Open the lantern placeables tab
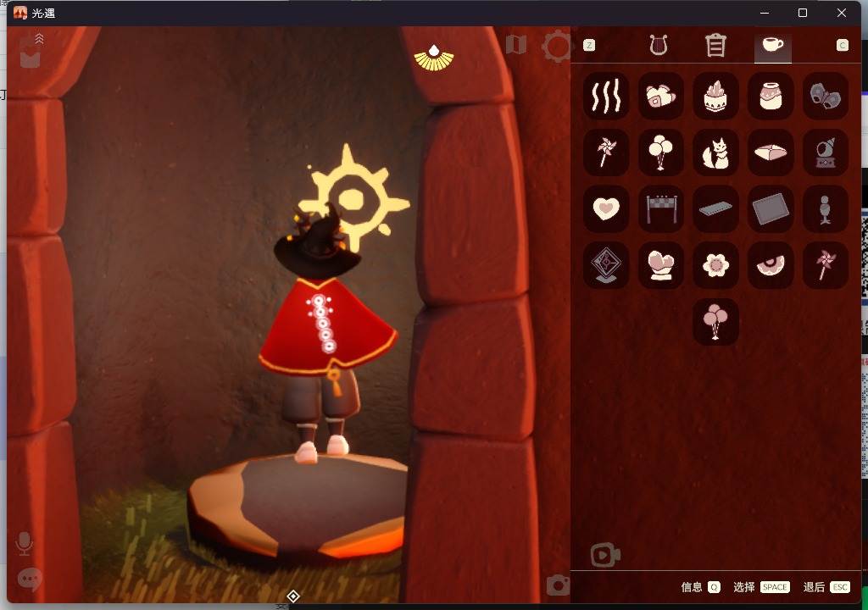Viewport: 868px width, 610px height. [715, 46]
